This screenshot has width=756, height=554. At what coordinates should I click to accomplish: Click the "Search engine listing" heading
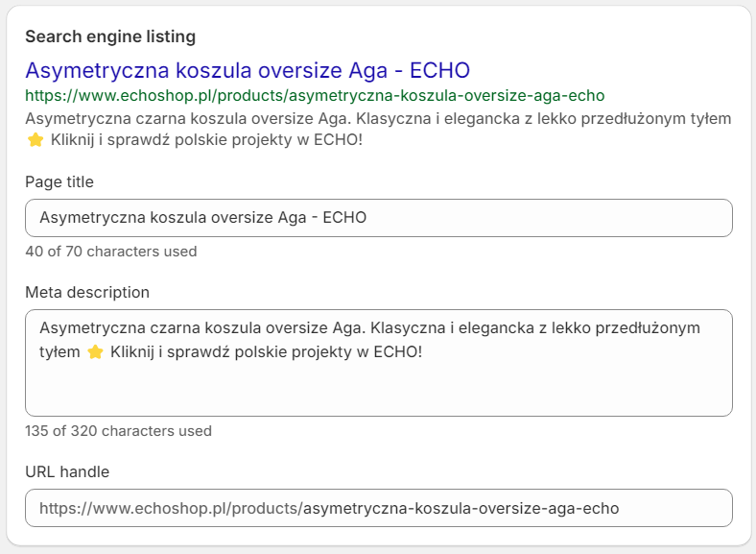[110, 36]
